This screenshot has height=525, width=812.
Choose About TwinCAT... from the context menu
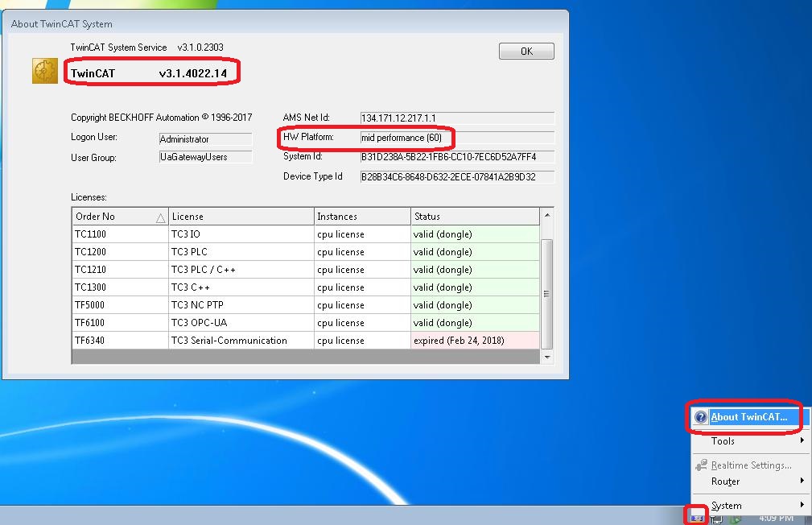coord(748,417)
